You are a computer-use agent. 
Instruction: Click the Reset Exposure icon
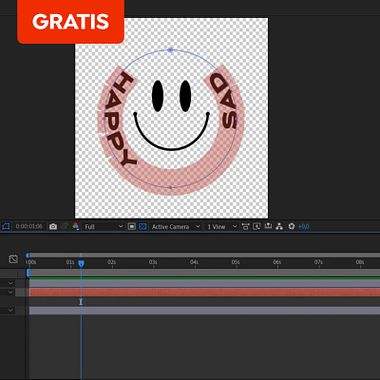(292, 227)
